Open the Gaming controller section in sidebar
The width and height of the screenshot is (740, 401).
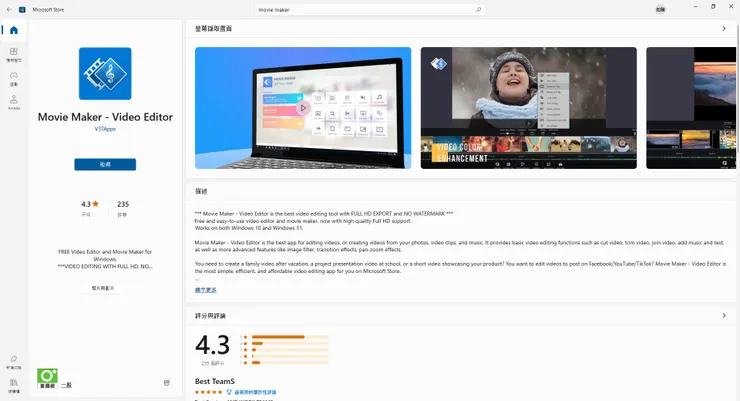[14, 78]
